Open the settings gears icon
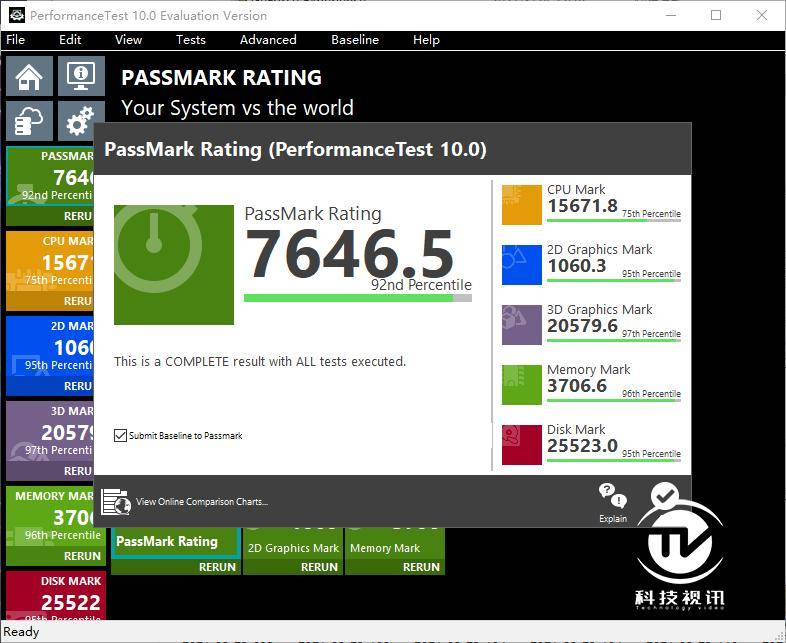This screenshot has height=643, width=786. coord(79,121)
